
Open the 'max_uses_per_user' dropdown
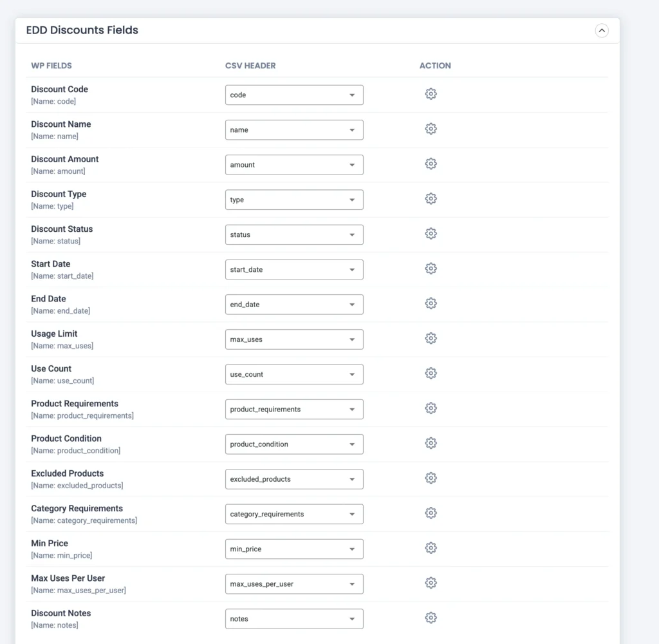point(294,584)
